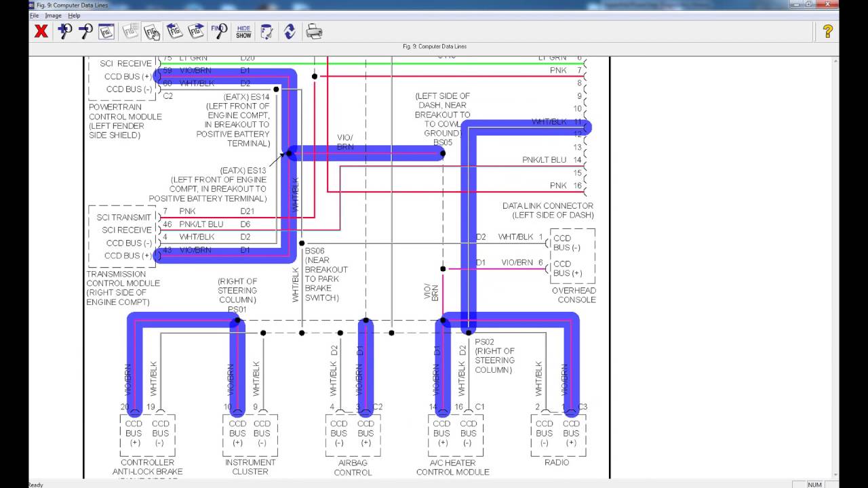Click the HIDE SHOW toolbar button
Screen dimensions: 868x488
click(243, 31)
